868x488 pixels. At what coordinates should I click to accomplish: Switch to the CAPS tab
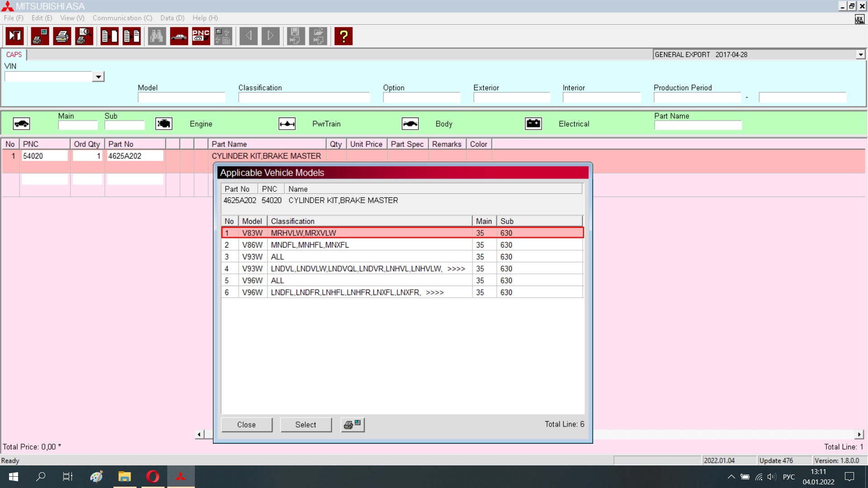point(14,55)
